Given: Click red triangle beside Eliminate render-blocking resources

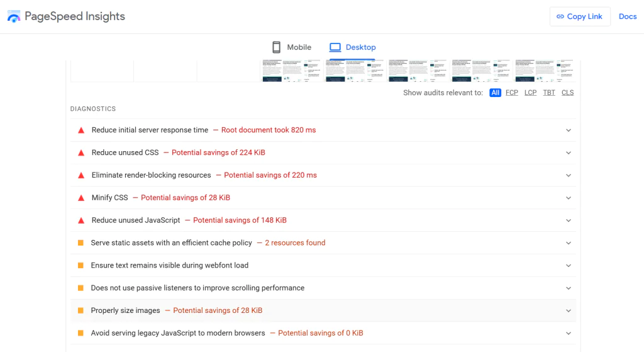Looking at the screenshot, I should coord(81,176).
